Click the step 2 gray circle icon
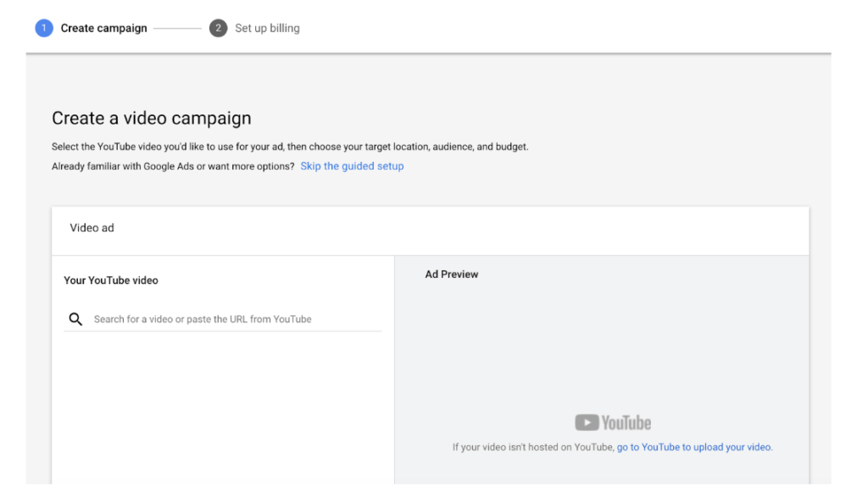 coord(218,28)
